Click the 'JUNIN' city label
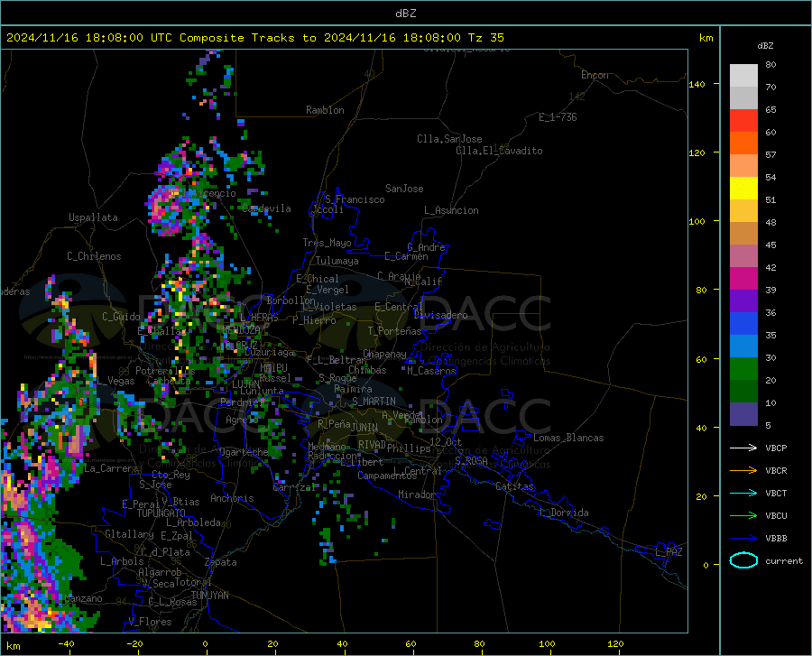The height and width of the screenshot is (656, 812). 364,428
